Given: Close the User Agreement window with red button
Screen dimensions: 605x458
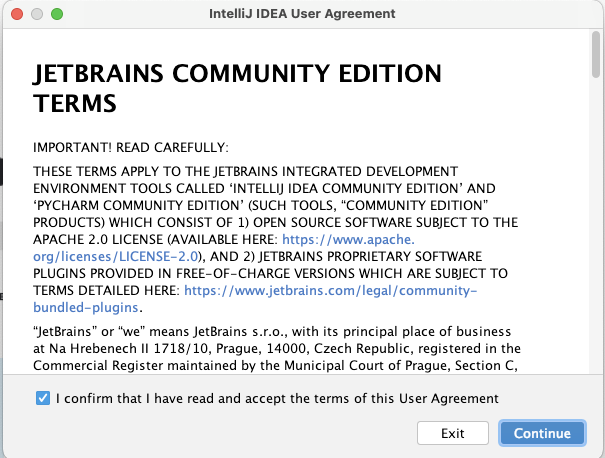Looking at the screenshot, I should tap(17, 14).
